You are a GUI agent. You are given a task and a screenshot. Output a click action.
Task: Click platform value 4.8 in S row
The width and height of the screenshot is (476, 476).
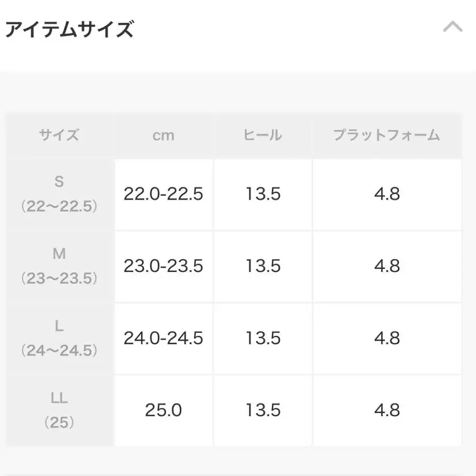387,194
